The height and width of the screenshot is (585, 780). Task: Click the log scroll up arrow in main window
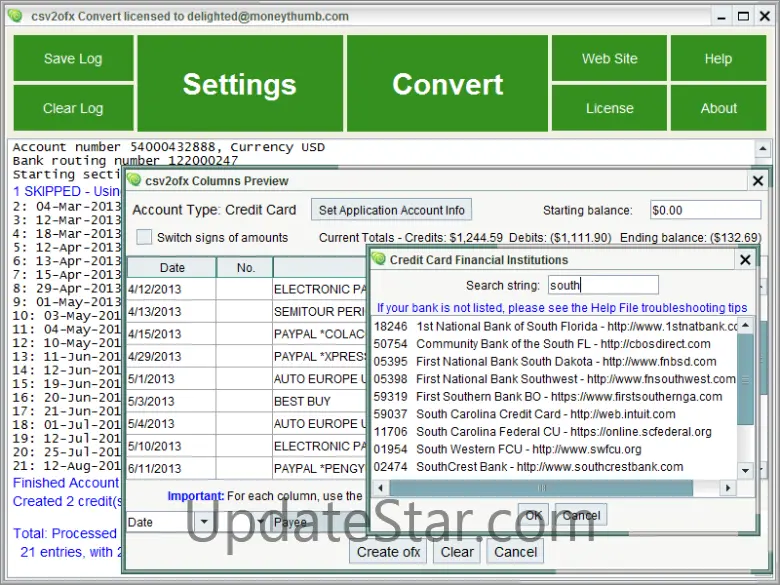pos(762,148)
